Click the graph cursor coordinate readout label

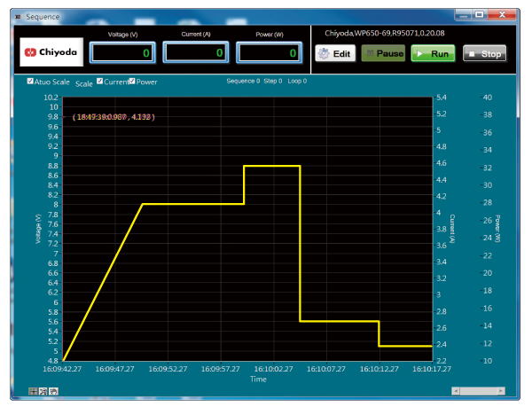click(113, 116)
